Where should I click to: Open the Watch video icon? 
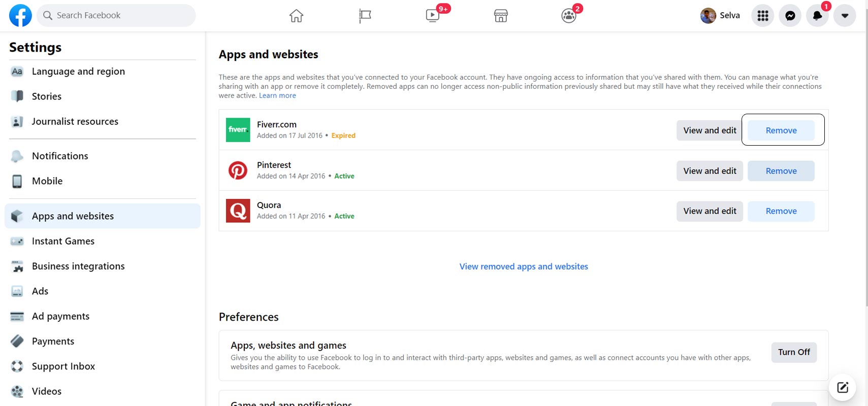tap(433, 16)
